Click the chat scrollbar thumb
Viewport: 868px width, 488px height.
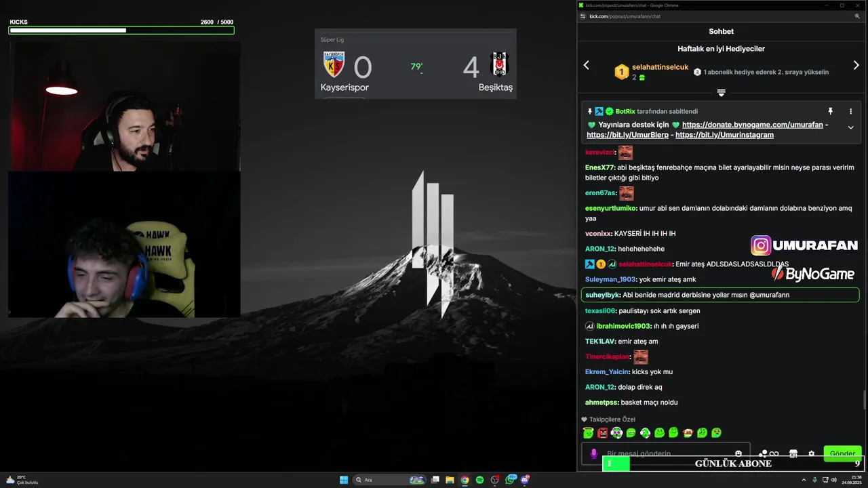coord(864,400)
